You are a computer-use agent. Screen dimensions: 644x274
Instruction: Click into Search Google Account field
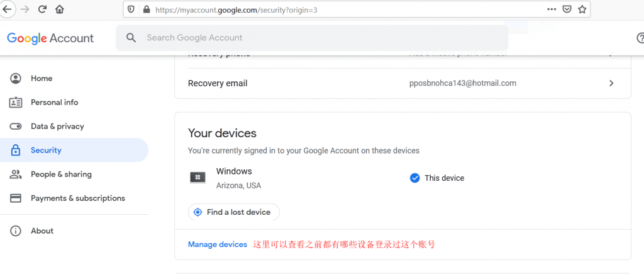pyautogui.click(x=312, y=38)
